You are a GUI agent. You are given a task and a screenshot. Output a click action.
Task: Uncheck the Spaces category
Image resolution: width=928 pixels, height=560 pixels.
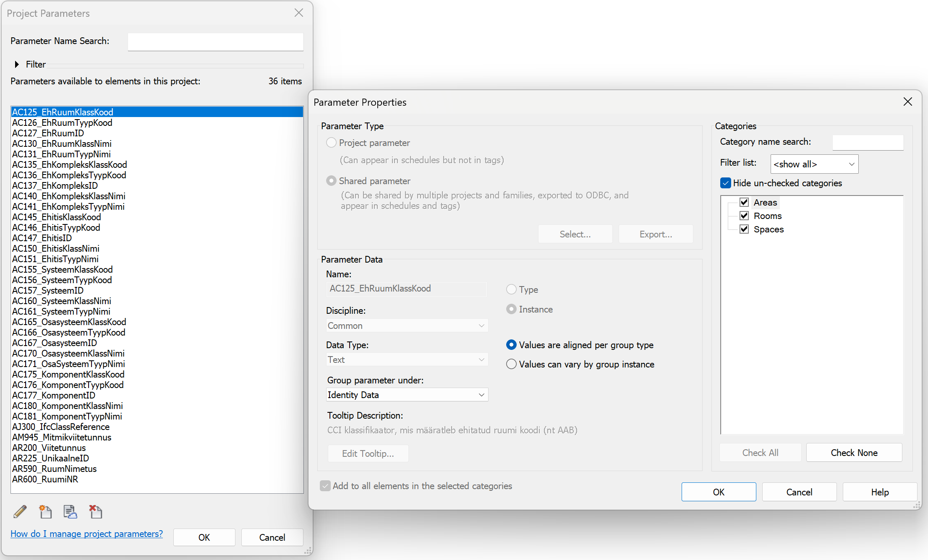pyautogui.click(x=744, y=229)
